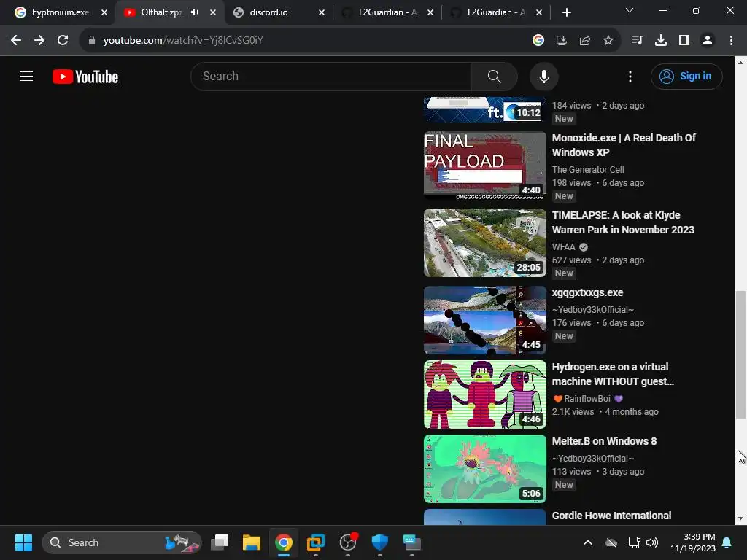747x560 pixels.
Task: Open Chrome three-dot menu
Action: tap(731, 41)
